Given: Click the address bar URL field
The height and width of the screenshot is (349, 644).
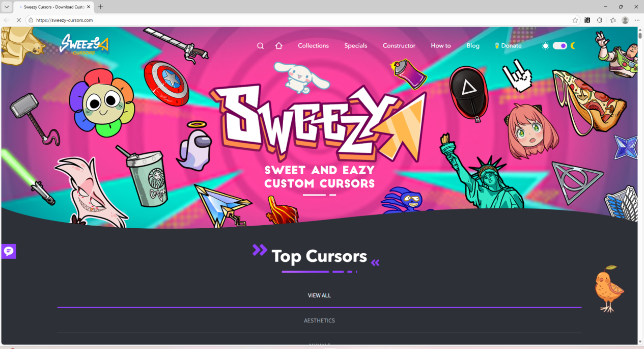Looking at the screenshot, I should tap(300, 20).
